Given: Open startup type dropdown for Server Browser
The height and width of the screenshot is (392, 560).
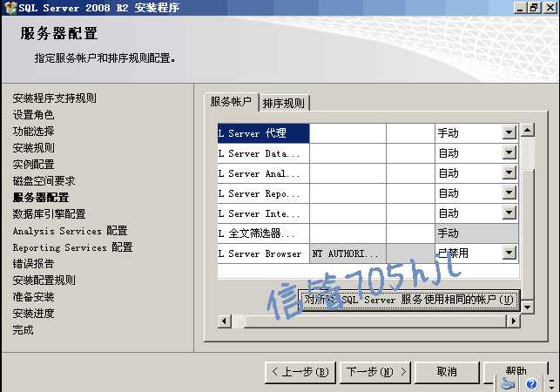Looking at the screenshot, I should point(509,253).
